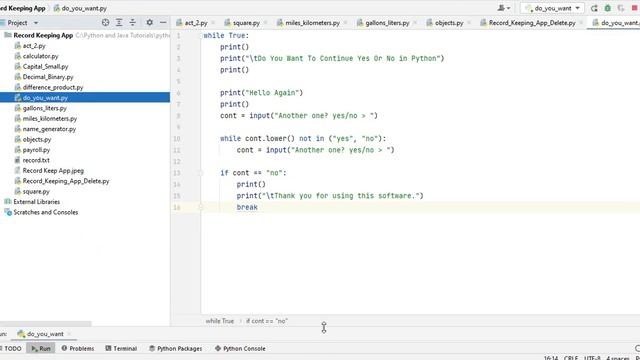Screen dimensions: 640x360
Task: Click the 4 spaces indent in status bar
Action: click(618, 358)
